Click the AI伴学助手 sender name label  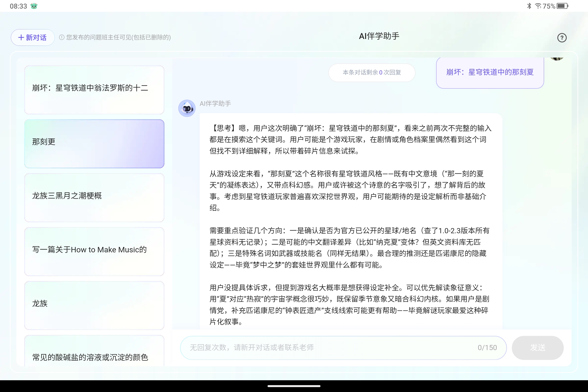coord(215,103)
